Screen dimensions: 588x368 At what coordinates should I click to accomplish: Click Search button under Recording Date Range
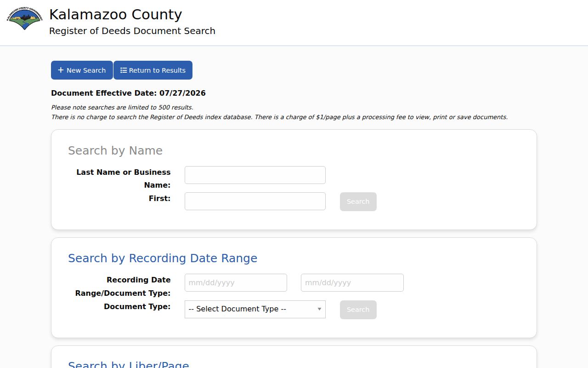click(358, 310)
